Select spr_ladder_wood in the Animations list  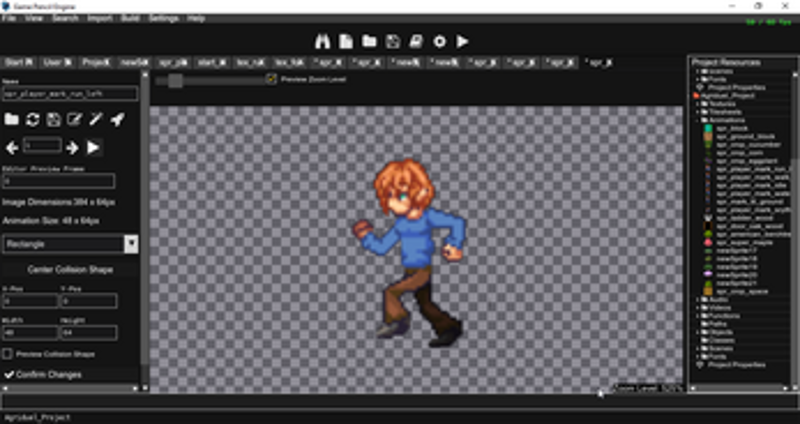pyautogui.click(x=744, y=218)
